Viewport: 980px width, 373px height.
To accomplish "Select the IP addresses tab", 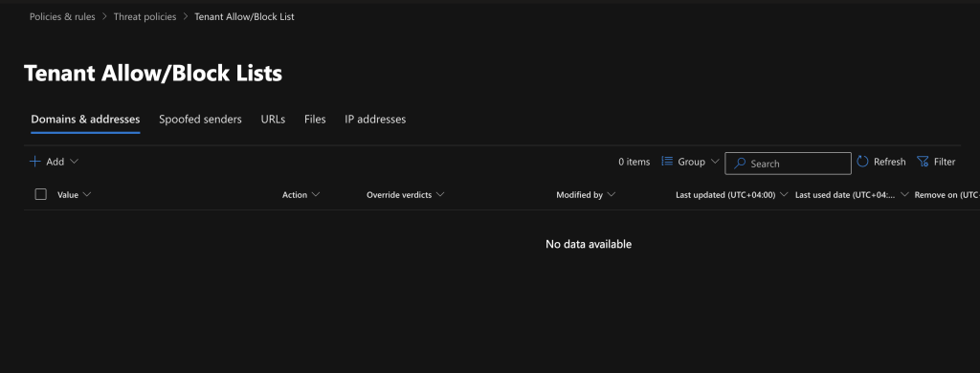I will (x=375, y=120).
